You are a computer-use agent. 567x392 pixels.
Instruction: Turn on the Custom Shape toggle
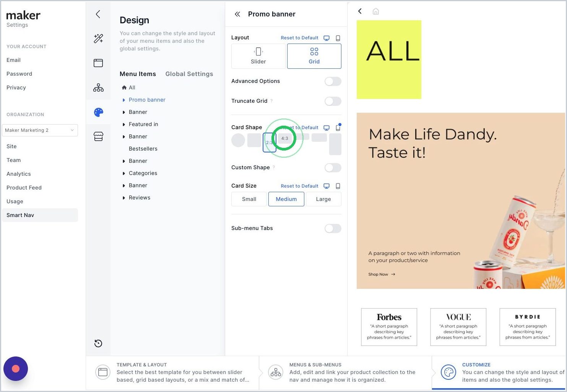333,168
